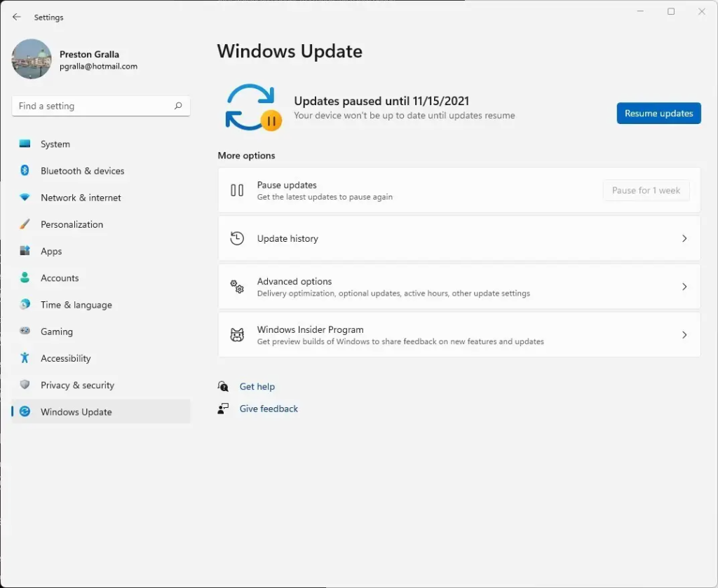Image resolution: width=718 pixels, height=588 pixels.
Task: Click the Pause for 1 week button
Action: (x=646, y=191)
